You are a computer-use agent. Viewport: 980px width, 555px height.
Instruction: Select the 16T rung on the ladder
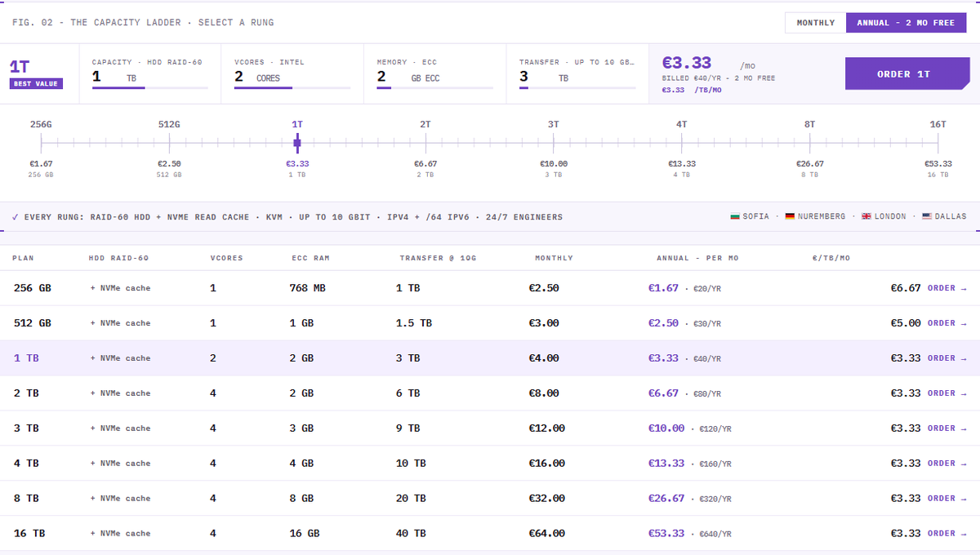pos(938,124)
